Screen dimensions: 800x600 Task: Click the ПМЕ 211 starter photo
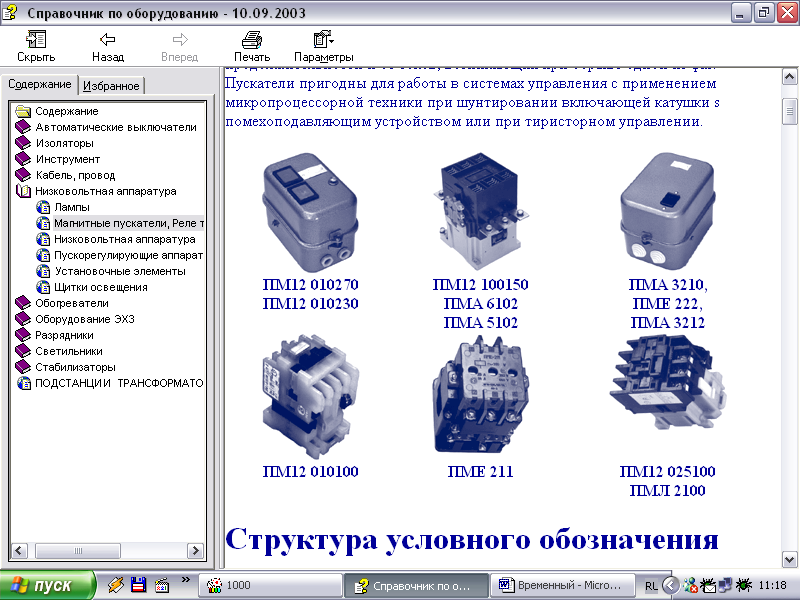click(x=480, y=394)
